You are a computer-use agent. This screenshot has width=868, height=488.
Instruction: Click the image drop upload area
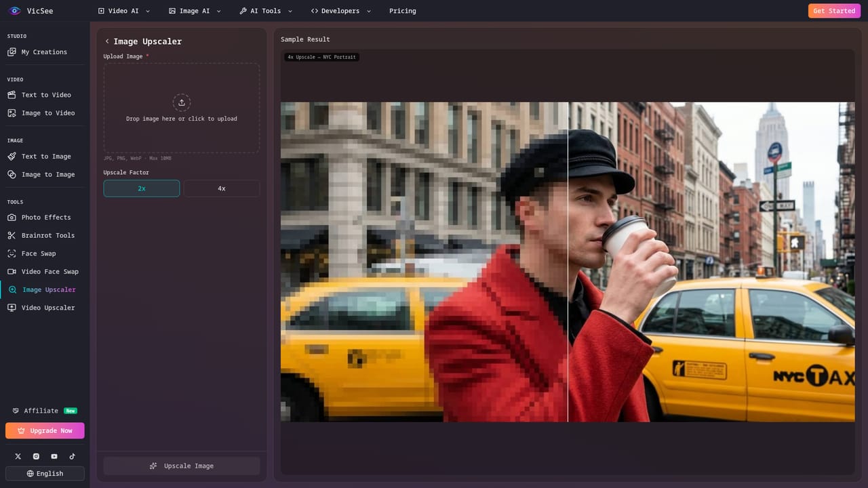182,108
